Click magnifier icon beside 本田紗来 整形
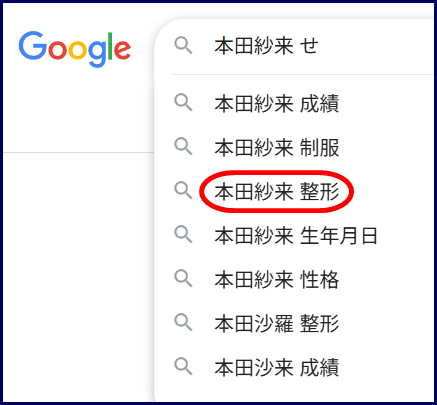The width and height of the screenshot is (437, 405). 183,191
